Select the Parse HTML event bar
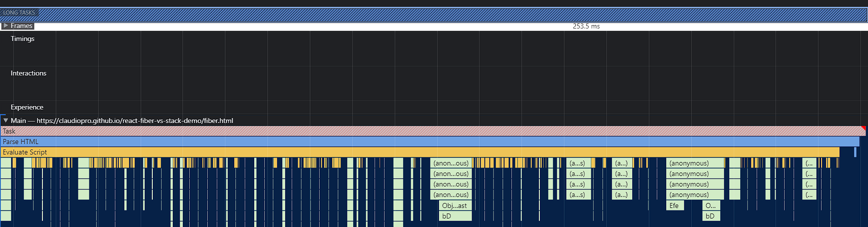 click(x=430, y=141)
